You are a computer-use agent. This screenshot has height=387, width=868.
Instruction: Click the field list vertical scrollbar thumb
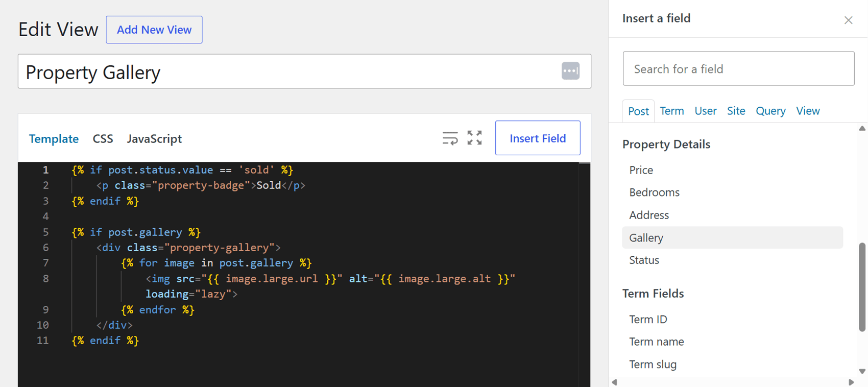(862, 287)
